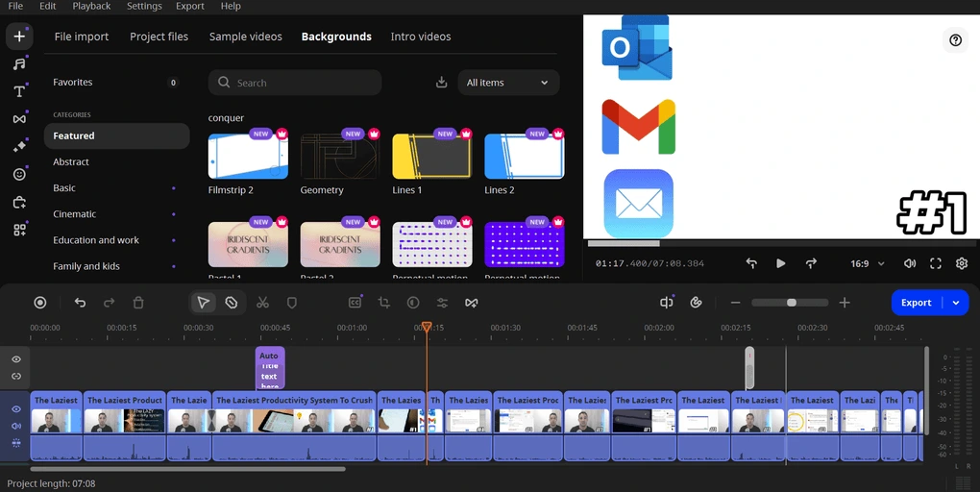
Task: Toggle fullscreen preview mode
Action: point(936,263)
